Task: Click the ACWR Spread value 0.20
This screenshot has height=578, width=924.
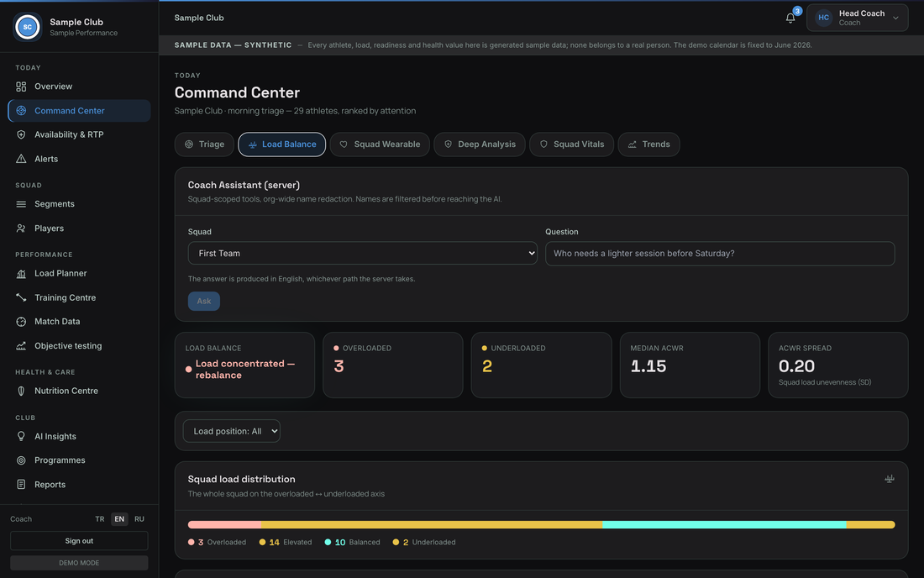Action: 796,366
